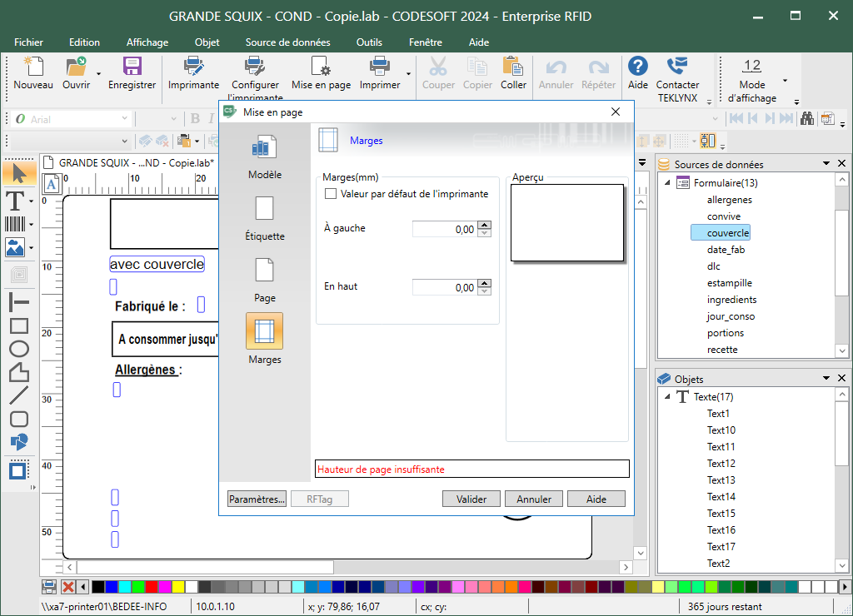Click the Paramètres... button

click(x=257, y=499)
